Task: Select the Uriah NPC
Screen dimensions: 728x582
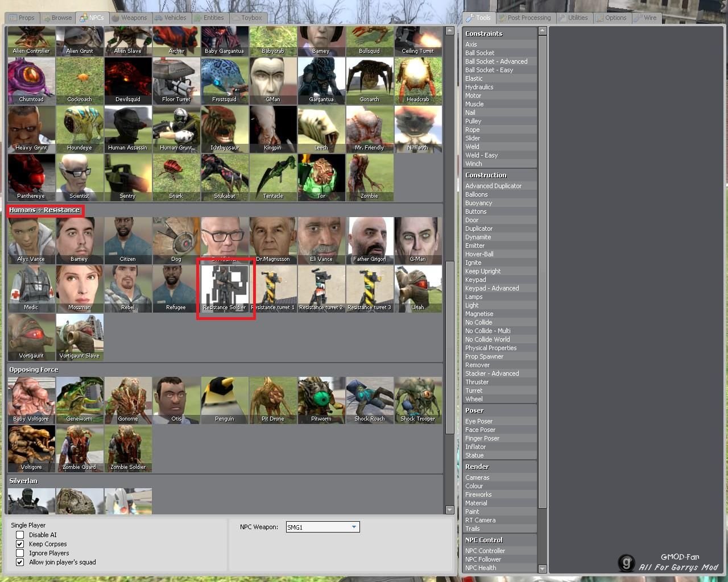Action: tap(418, 289)
